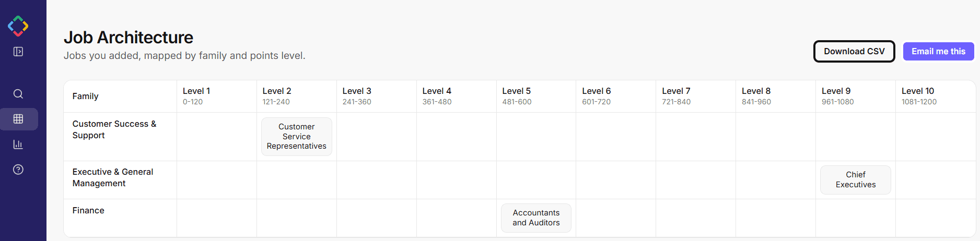Click the Level 1 column header
This screenshot has width=980, height=241.
196,96
